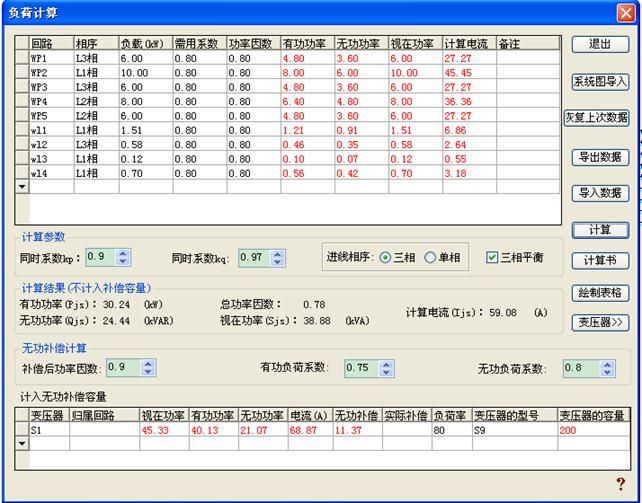Click the 退出 (exit) button
This screenshot has width=642, height=503.
click(x=600, y=44)
